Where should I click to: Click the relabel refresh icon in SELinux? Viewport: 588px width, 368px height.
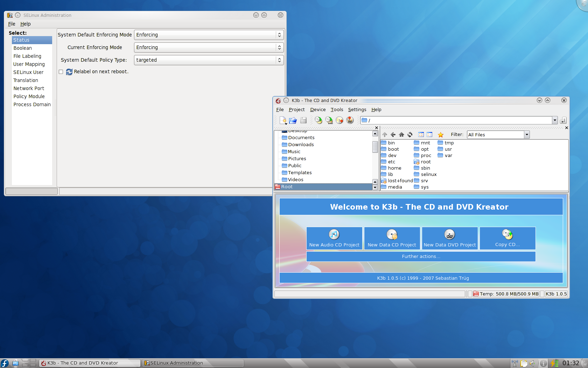(69, 72)
